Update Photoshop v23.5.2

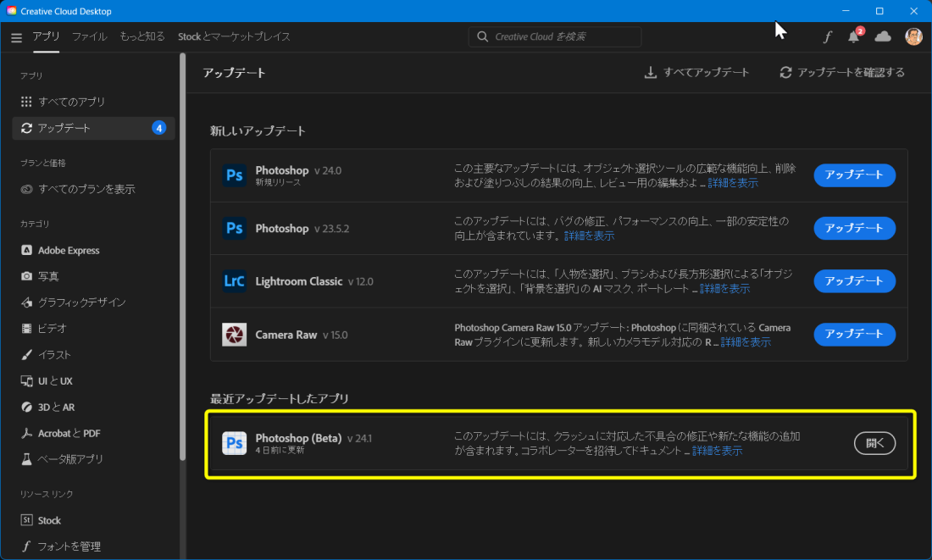click(854, 228)
